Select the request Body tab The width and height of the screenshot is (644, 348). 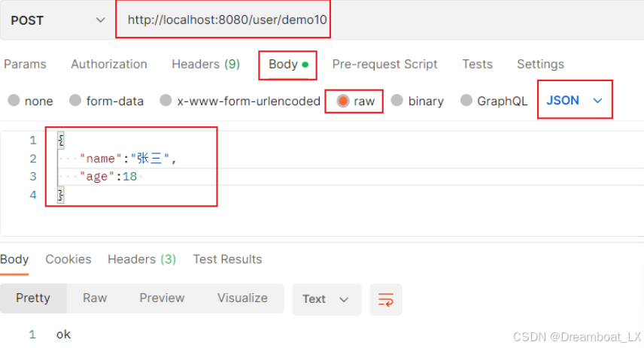click(288, 65)
